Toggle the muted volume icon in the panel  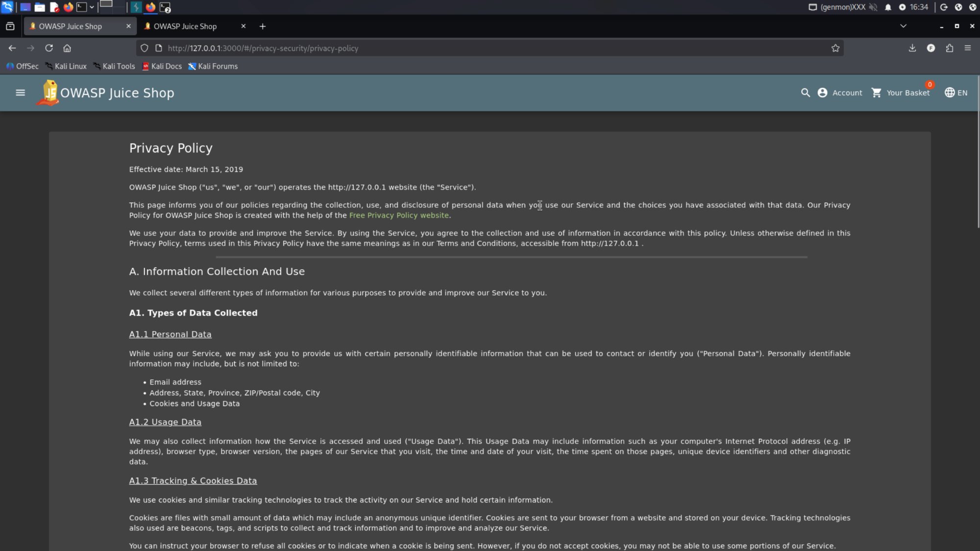point(873,7)
